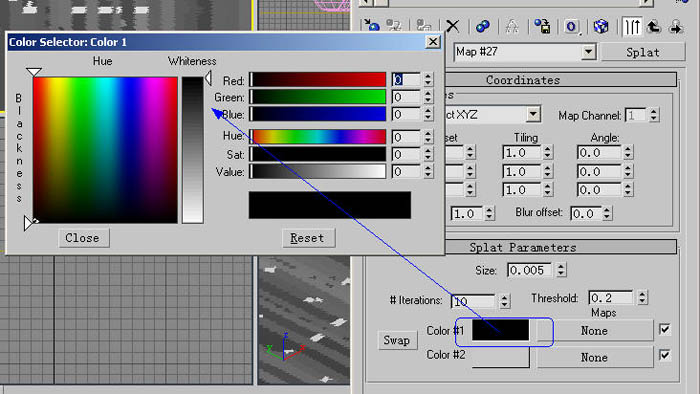Click the Map Channel number field

[x=636, y=115]
